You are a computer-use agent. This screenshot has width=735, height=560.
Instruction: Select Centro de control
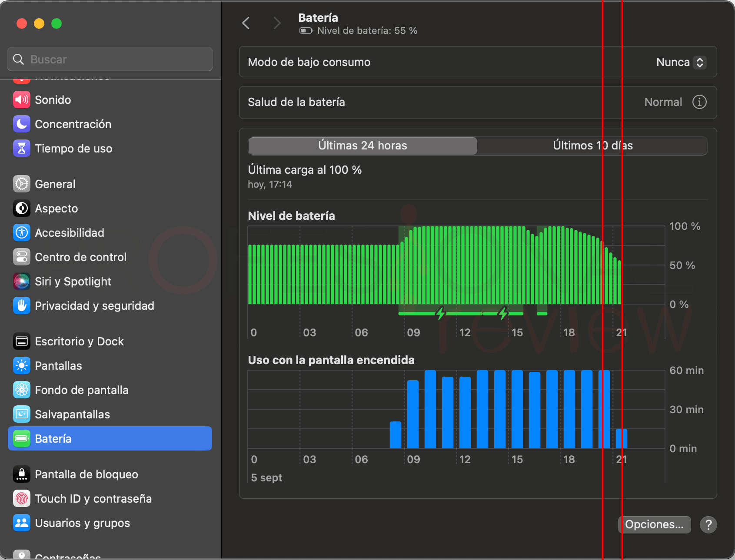point(110,257)
